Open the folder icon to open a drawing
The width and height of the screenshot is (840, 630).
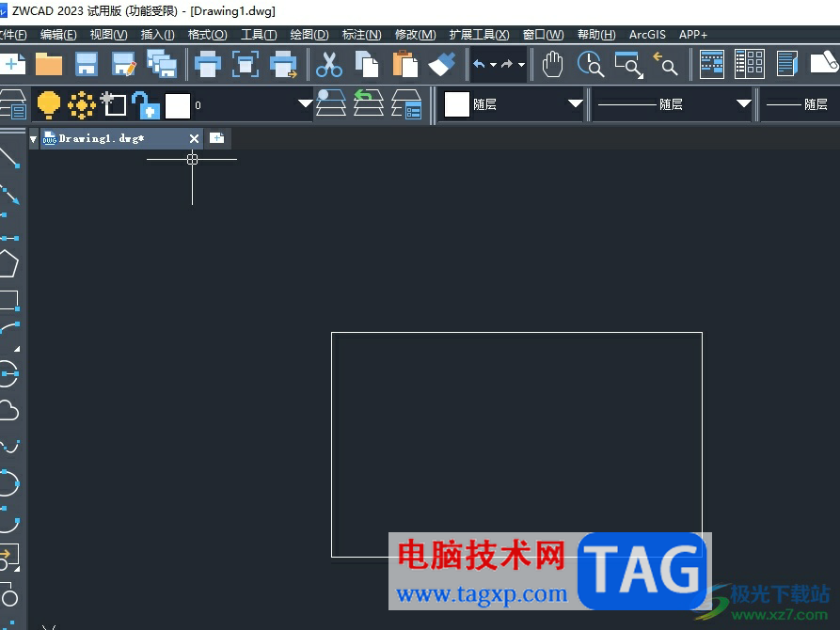[49, 64]
